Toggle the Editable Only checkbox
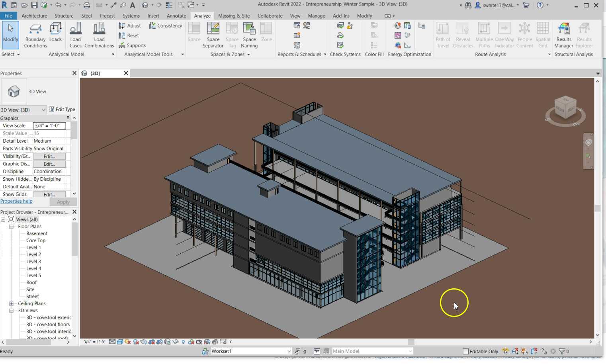606x364 pixels. point(465,351)
